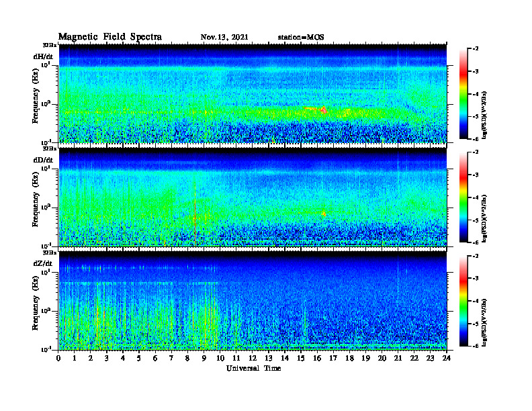Click hour tick label "5" on time axis
The height and width of the screenshot is (411, 532).
139,359
